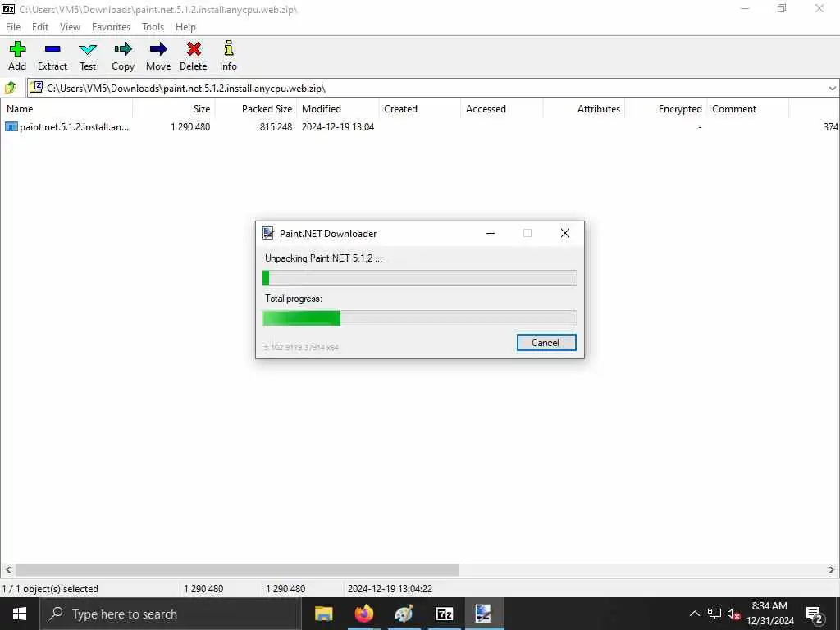
Task: Click status bar date 2024-12-19 13:04:22
Action: pyautogui.click(x=390, y=589)
